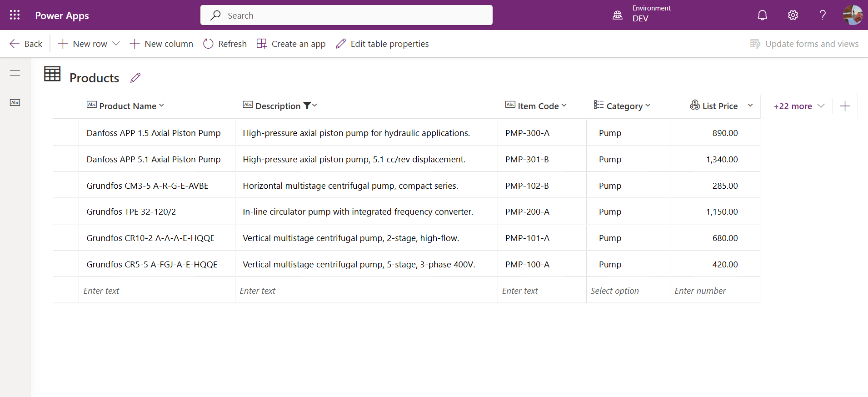Viewport: 868px width, 397px height.
Task: Select the description In-line circulator pump cell
Action: (x=366, y=211)
